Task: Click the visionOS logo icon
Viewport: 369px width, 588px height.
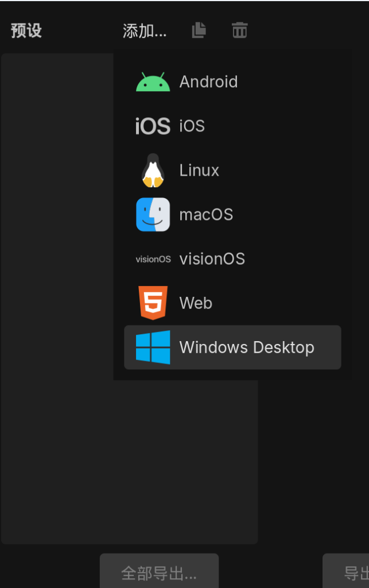Action: (x=153, y=259)
